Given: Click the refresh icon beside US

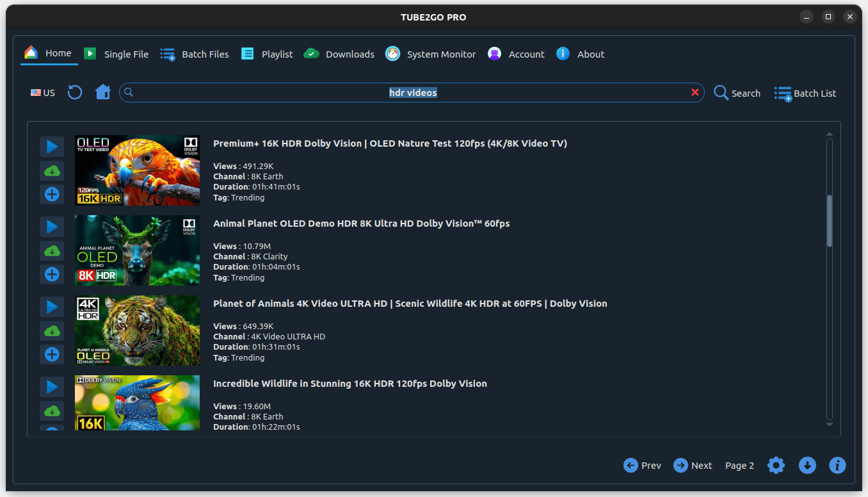Looking at the screenshot, I should click(x=75, y=93).
